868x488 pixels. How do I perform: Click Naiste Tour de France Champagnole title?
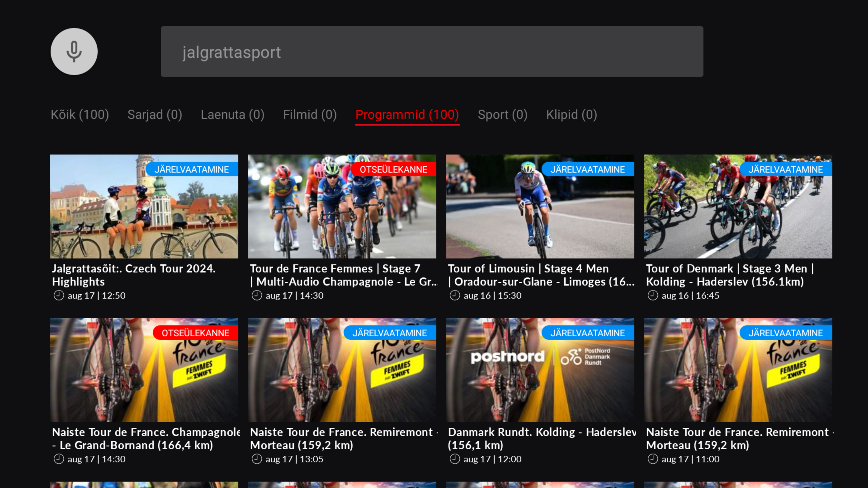click(x=146, y=439)
